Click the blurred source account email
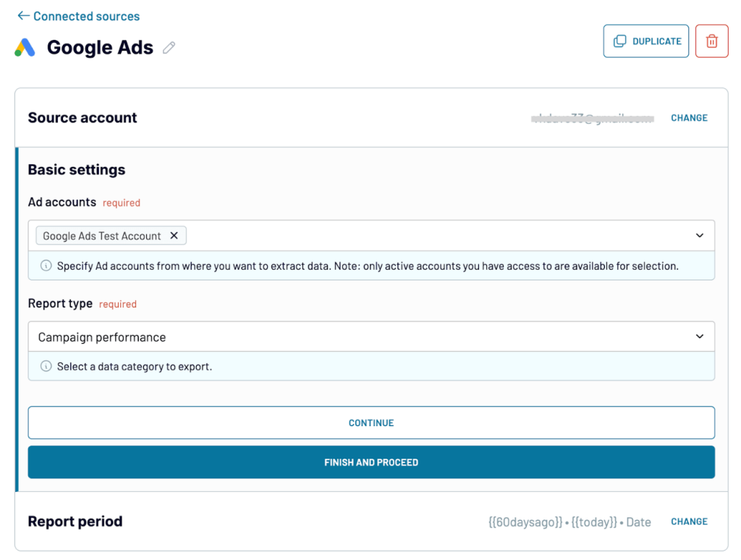The height and width of the screenshot is (560, 741). [593, 118]
